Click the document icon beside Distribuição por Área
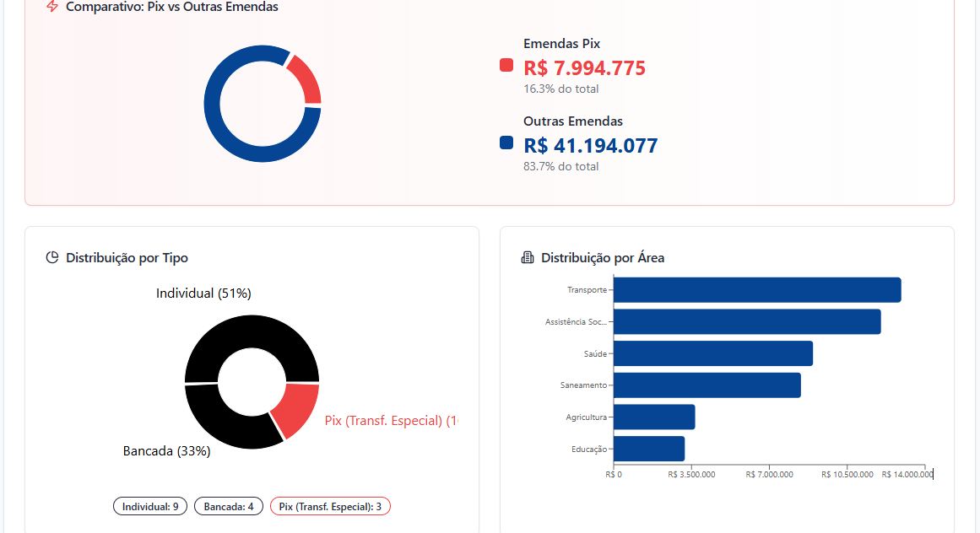Image resolution: width=980 pixels, height=533 pixels. (528, 258)
